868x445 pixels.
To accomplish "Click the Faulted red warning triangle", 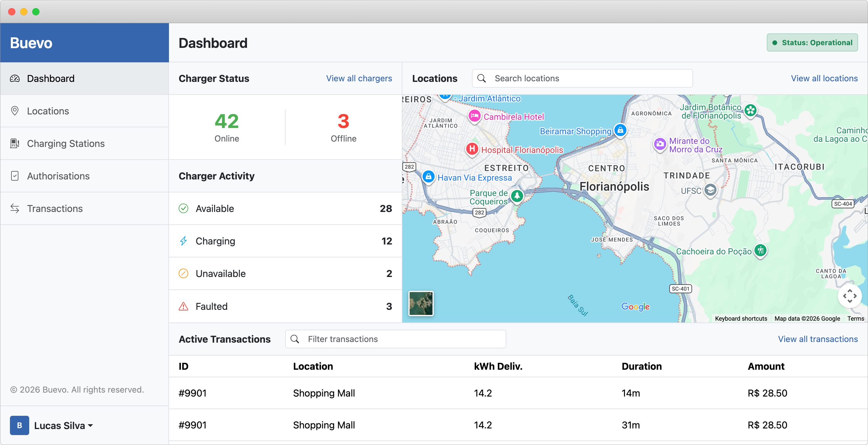I will tap(183, 306).
